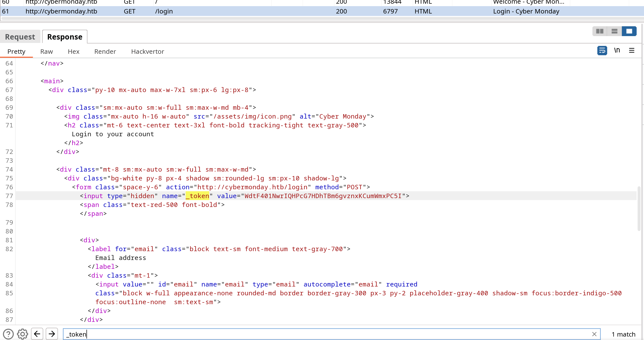Clear the _token search field
This screenshot has height=340, width=644.
pos(594,334)
